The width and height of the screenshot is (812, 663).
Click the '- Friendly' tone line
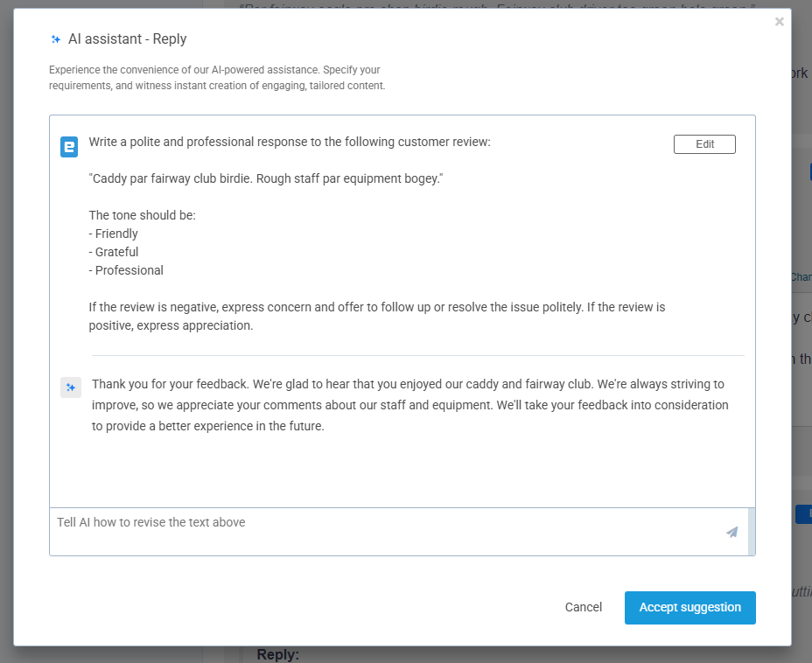click(x=114, y=234)
